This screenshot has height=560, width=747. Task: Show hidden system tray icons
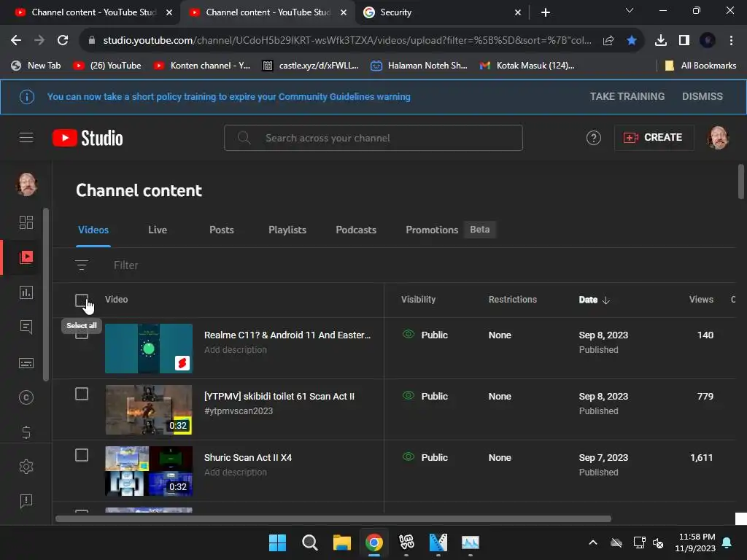(x=592, y=542)
